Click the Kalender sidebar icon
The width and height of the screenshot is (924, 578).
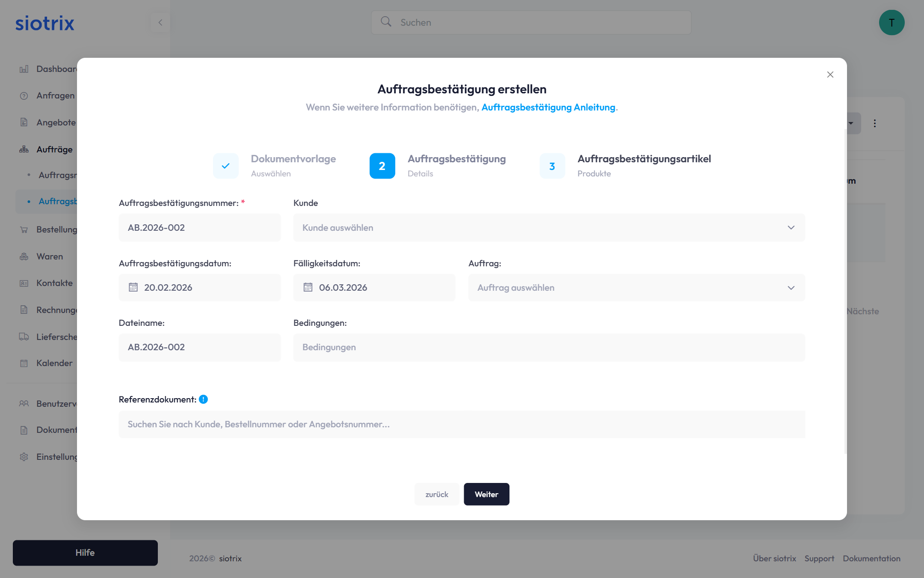[x=24, y=363]
